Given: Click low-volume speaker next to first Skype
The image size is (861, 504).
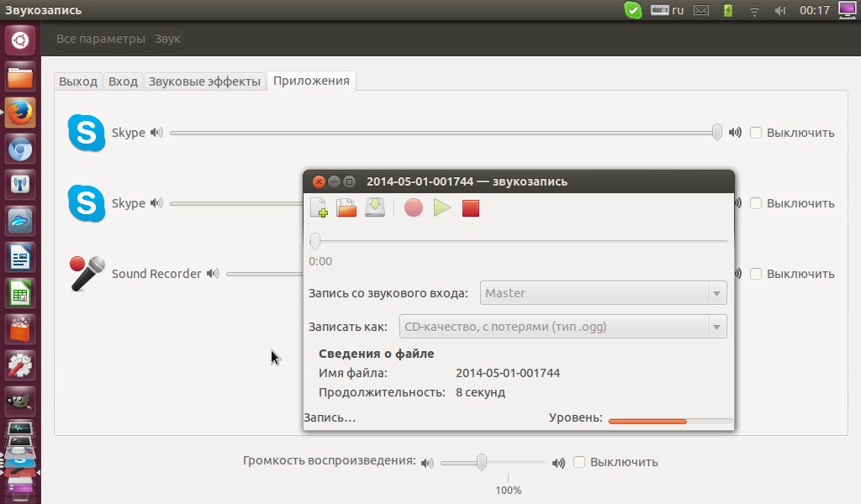Looking at the screenshot, I should (x=156, y=132).
